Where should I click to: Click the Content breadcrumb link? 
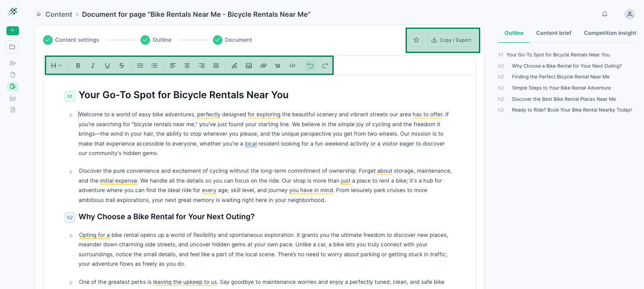point(59,14)
